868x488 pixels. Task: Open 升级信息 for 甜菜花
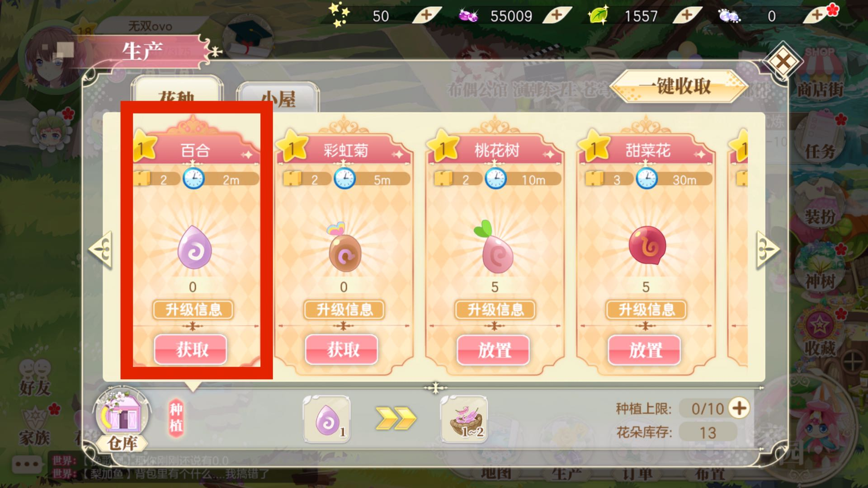click(x=646, y=310)
